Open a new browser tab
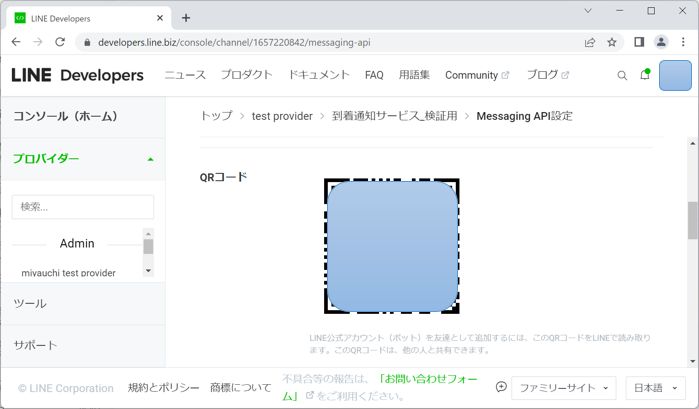The image size is (699, 409). click(x=186, y=18)
